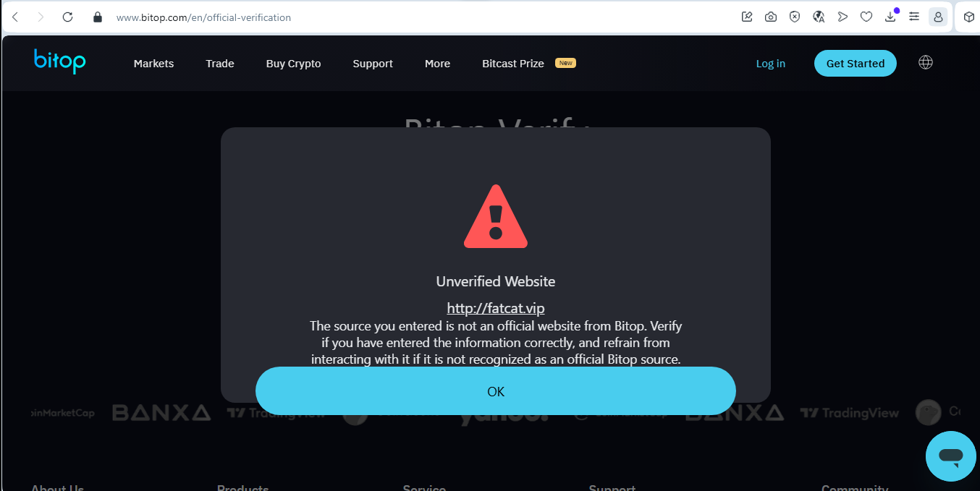Image resolution: width=980 pixels, height=491 pixels.
Task: Expand the Buy Crypto menu
Action: [293, 64]
